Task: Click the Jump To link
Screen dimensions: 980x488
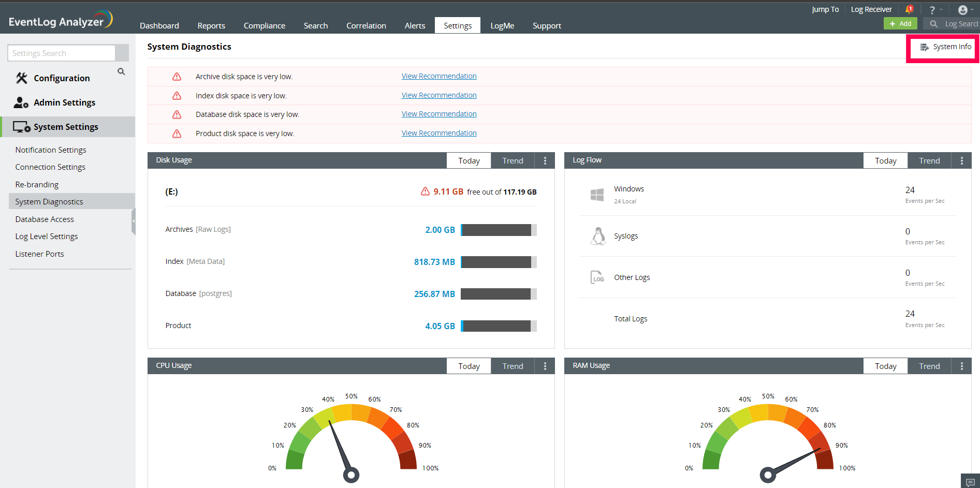Action: click(x=825, y=9)
